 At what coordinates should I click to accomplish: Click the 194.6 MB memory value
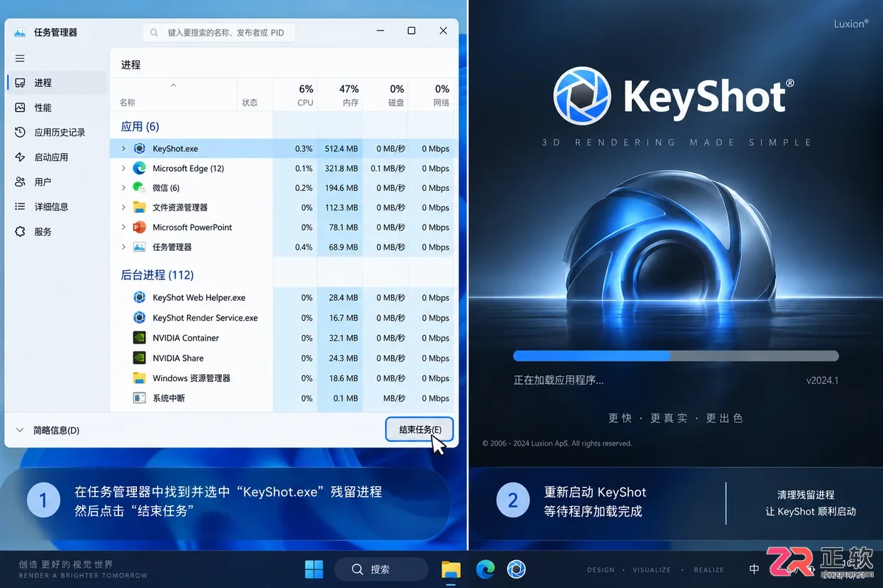(342, 188)
